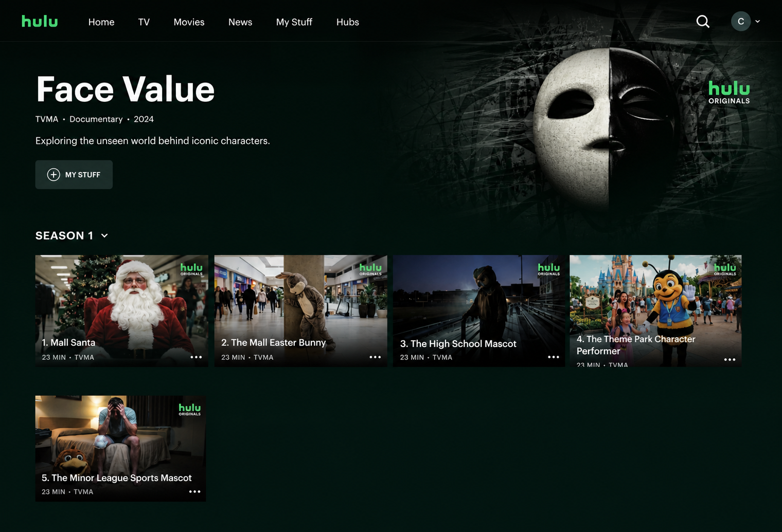Image resolution: width=782 pixels, height=532 pixels.
Task: Open the Hubs navigation item
Action: tap(348, 22)
